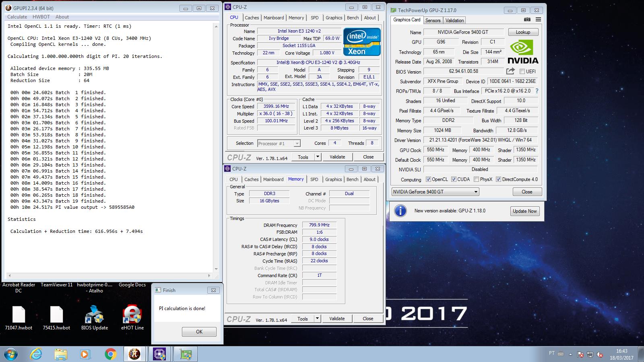Switch to SPD tab in bottom CPU-Z
The height and width of the screenshot is (362, 644).
coord(314,179)
